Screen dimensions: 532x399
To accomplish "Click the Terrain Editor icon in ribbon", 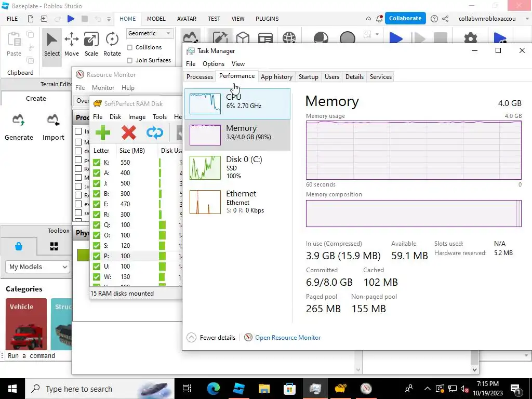I will point(190,37).
